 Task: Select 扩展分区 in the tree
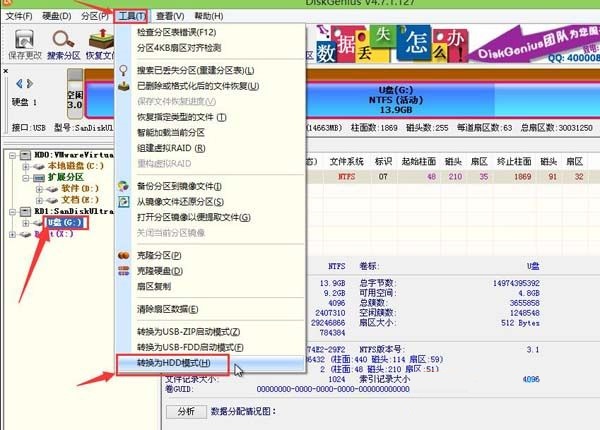tap(65, 177)
